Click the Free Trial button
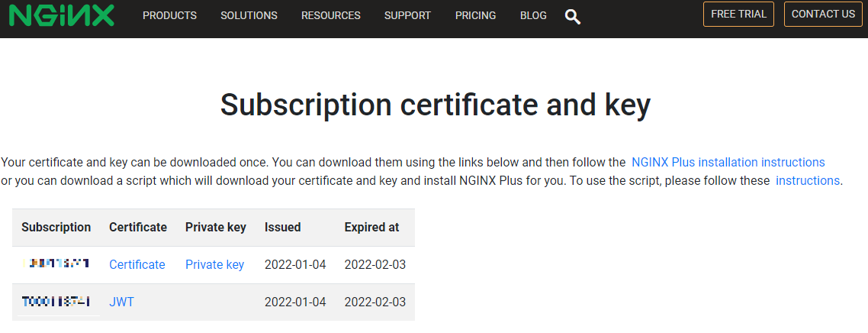This screenshot has height=333, width=868. pyautogui.click(x=738, y=15)
